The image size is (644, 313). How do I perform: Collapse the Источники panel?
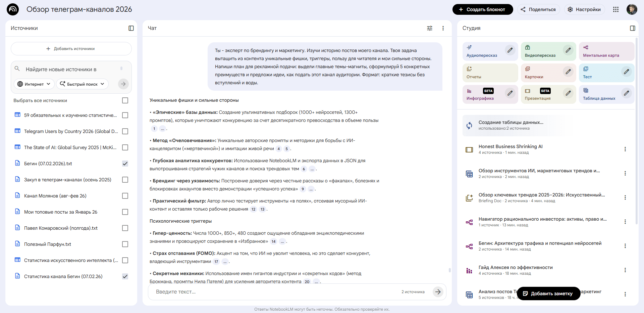[x=131, y=28]
